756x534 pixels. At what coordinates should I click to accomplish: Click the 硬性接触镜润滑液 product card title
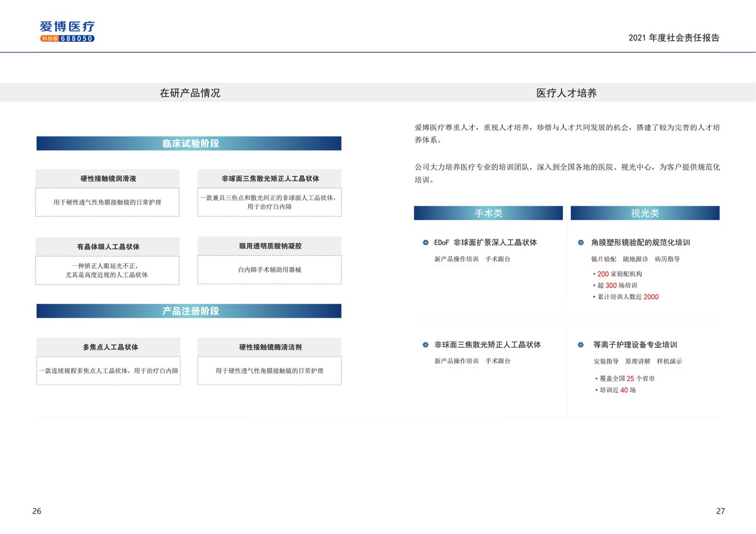tap(108, 178)
